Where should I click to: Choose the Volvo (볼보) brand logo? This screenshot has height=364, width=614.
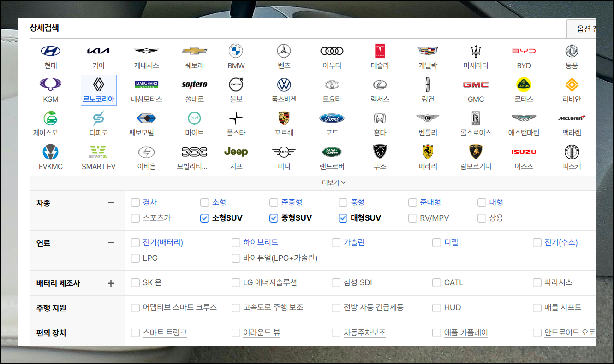(236, 85)
